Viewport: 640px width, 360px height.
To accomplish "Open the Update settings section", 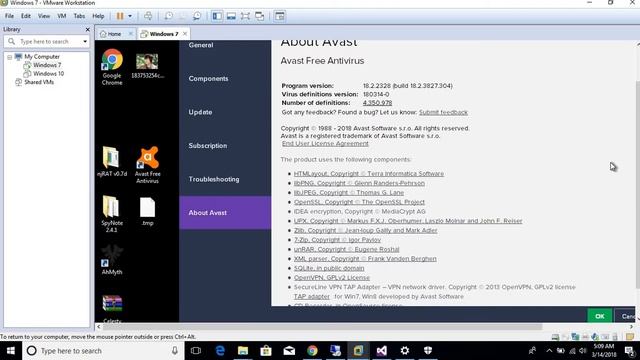I will (x=225, y=112).
